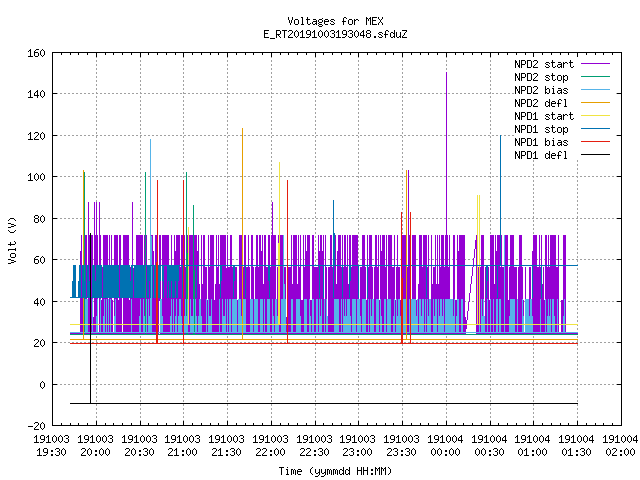Click the tall purple spike reaching 150 V
The image size is (640, 480).
(x=447, y=153)
